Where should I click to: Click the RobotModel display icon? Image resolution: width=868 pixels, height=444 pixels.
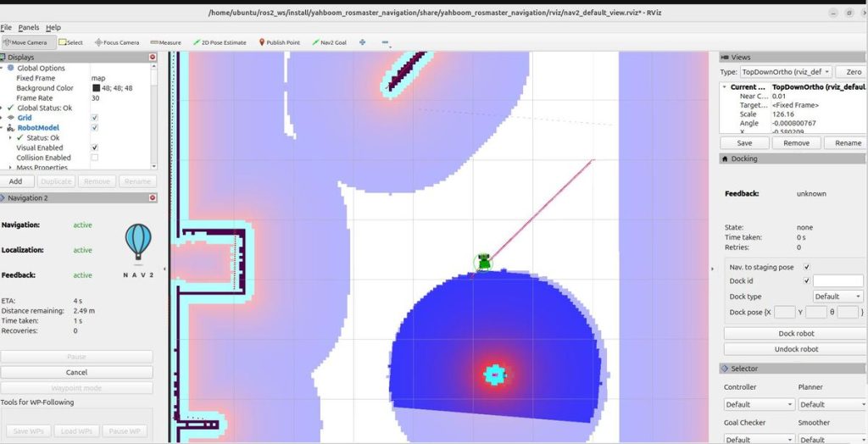(x=10, y=128)
